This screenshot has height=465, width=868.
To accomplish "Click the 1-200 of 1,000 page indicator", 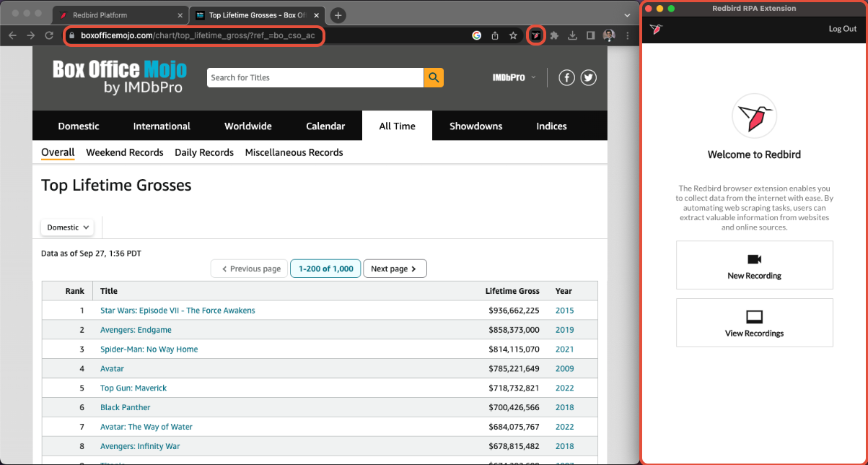I will point(325,269).
